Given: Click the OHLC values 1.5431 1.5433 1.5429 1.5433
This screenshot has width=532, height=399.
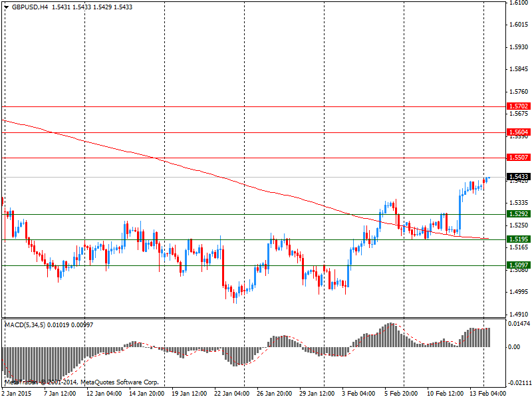Looking at the screenshot, I should tap(92, 7).
